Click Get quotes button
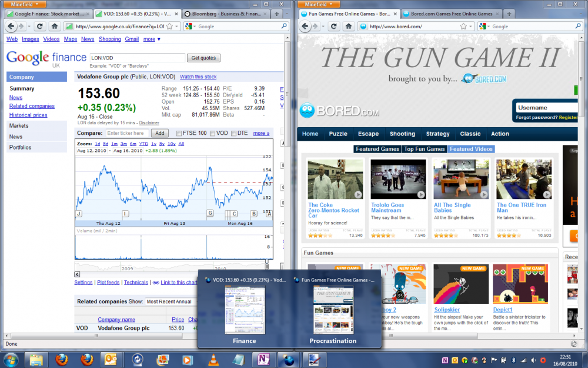 [203, 58]
